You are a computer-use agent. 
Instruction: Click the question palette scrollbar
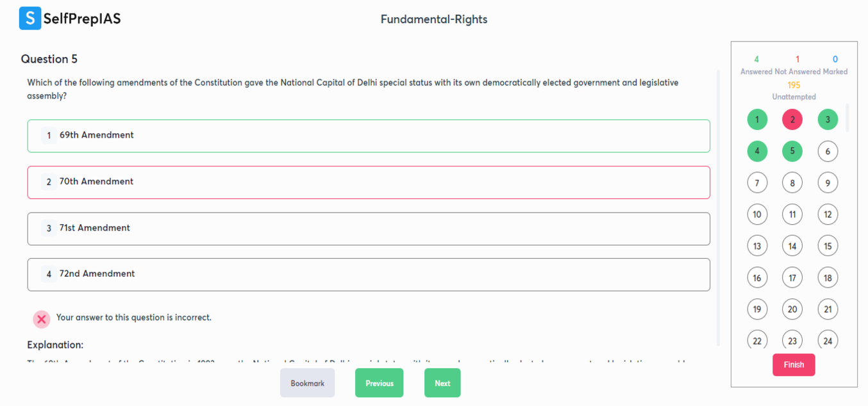[847, 118]
